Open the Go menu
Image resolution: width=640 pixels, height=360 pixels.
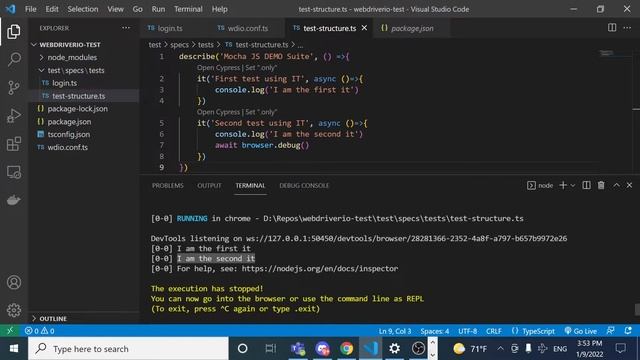(x=138, y=9)
